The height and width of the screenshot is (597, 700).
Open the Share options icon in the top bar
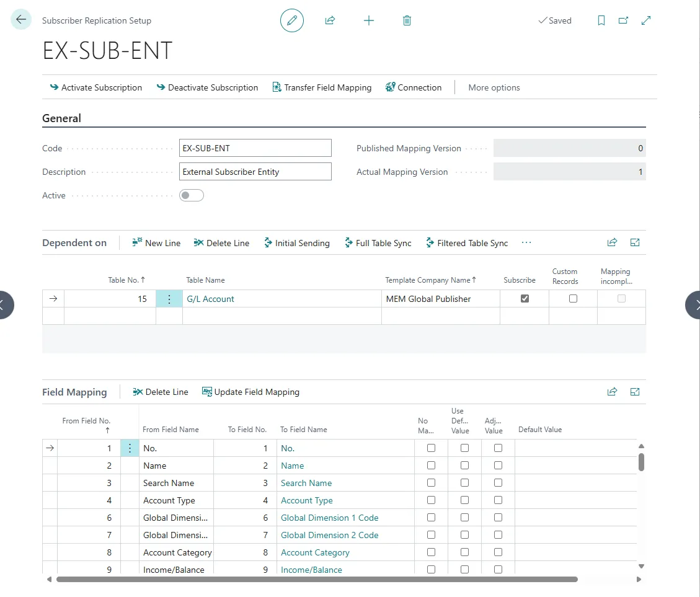[x=330, y=20]
